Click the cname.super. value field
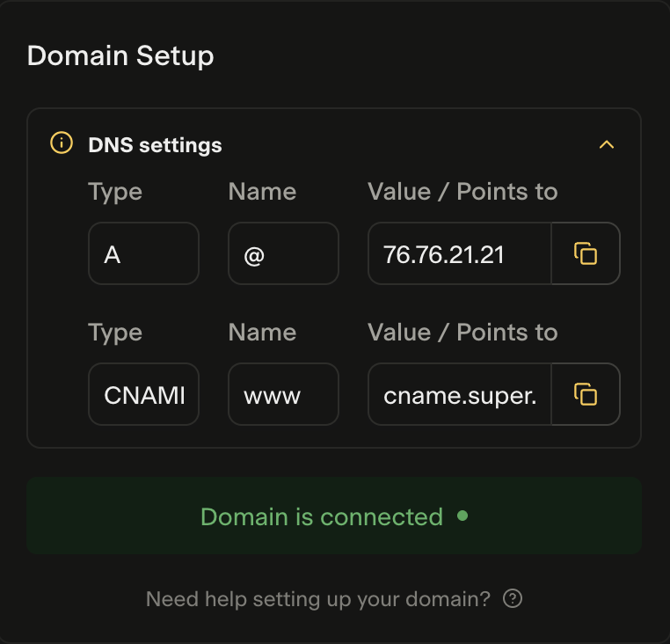670x644 pixels. [x=459, y=394]
